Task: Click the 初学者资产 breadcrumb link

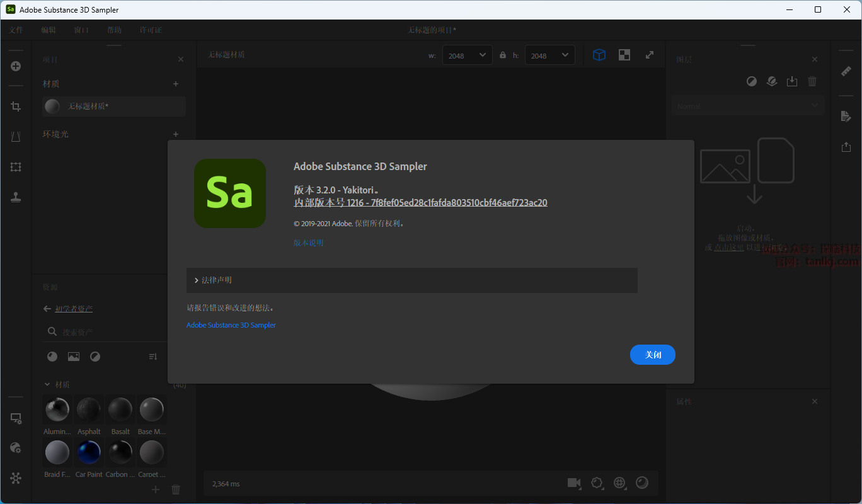Action: pos(74,309)
